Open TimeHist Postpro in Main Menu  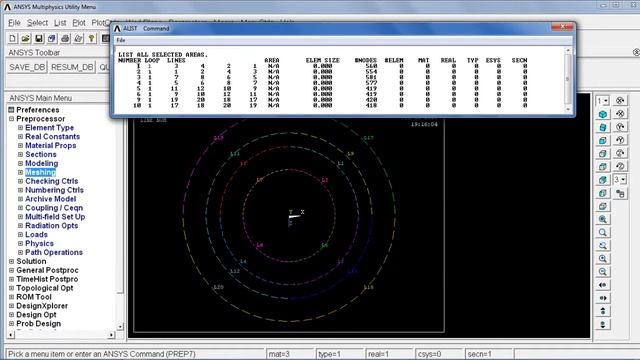coord(47,279)
